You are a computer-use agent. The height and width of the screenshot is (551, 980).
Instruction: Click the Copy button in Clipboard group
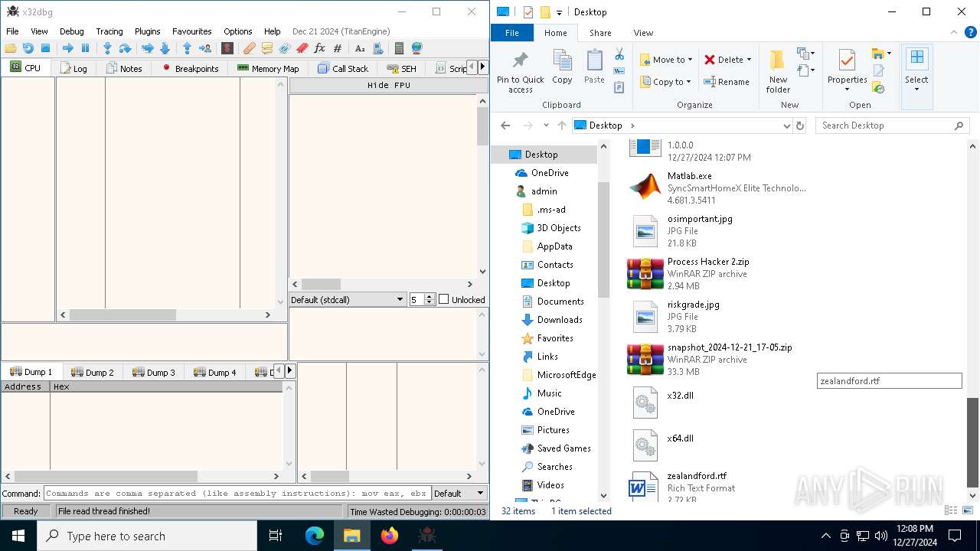coord(562,67)
